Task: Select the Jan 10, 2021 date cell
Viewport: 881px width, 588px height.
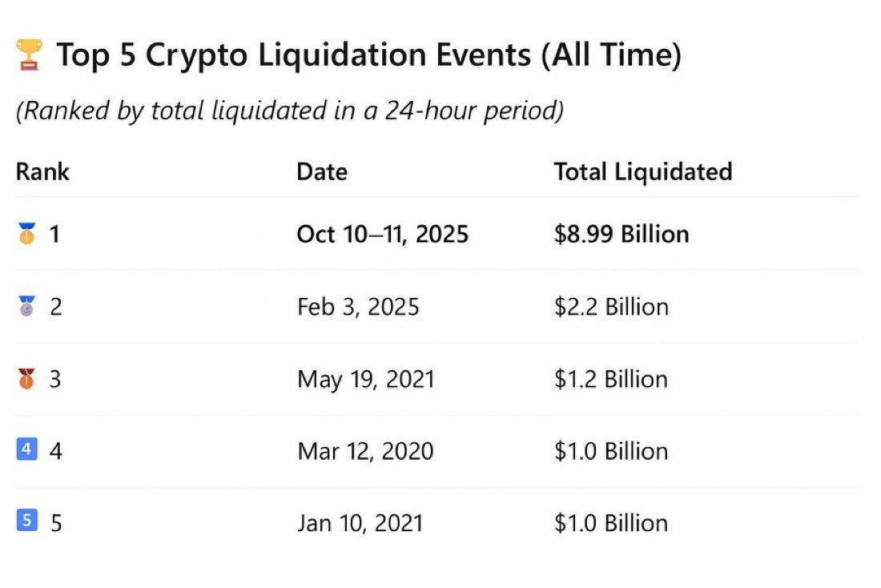Action: 360,523
